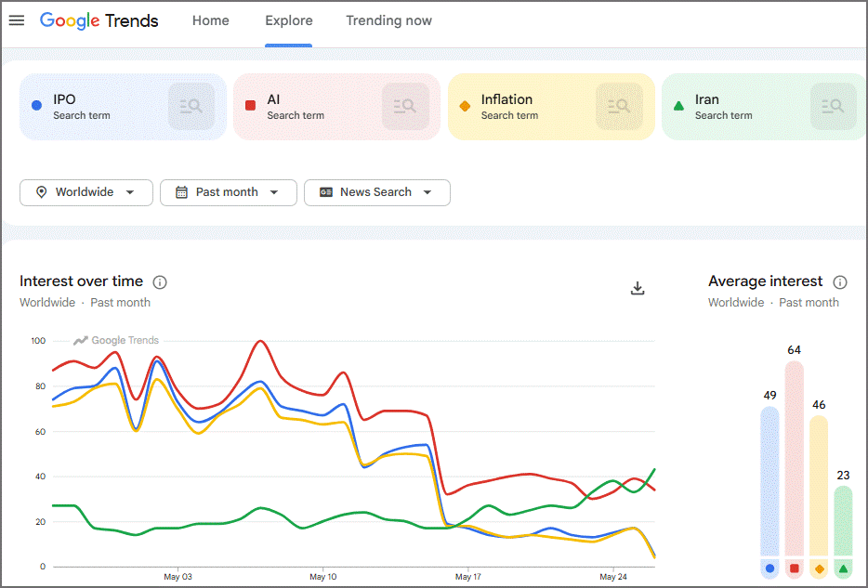Show info for Interest over time
This screenshot has height=588, width=868.
(160, 282)
